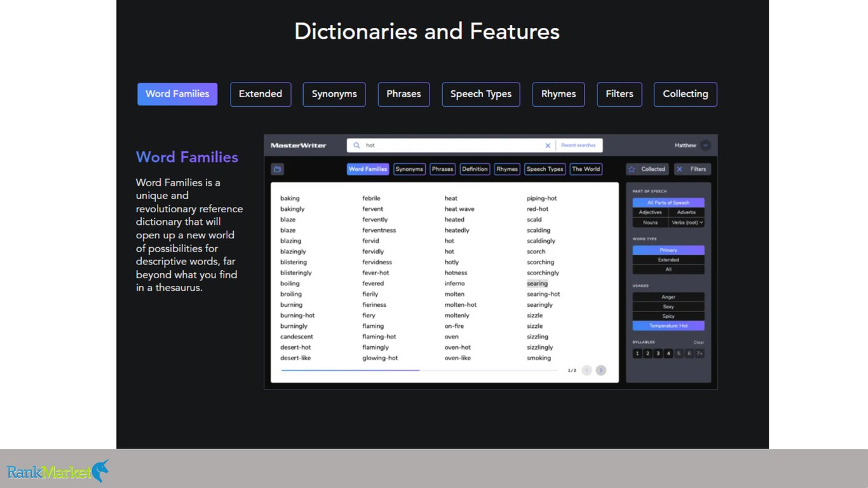Choose the Temperature: Hot usage filter
The height and width of the screenshot is (488, 868).
click(668, 326)
